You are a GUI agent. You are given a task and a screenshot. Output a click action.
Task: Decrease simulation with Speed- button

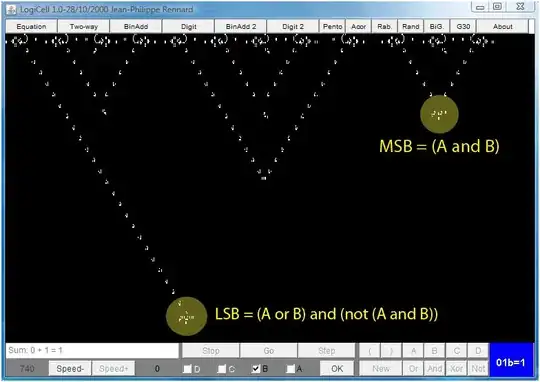click(70, 369)
